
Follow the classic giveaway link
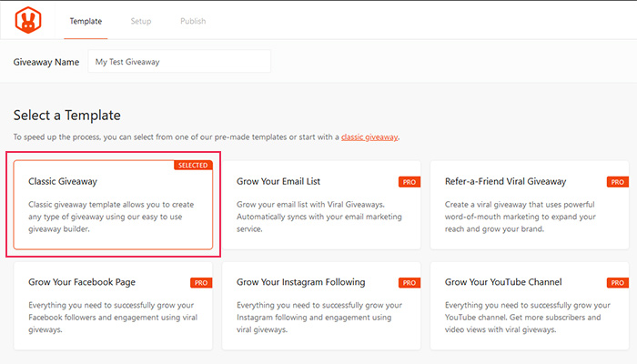(x=369, y=136)
